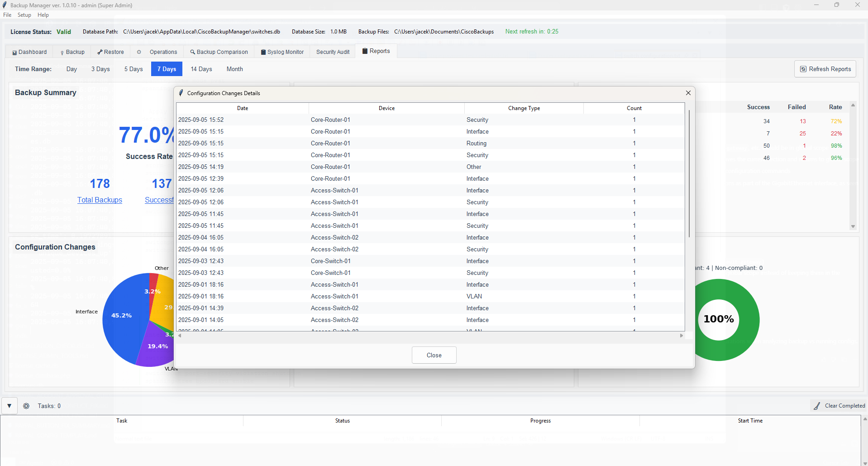This screenshot has width=868, height=466.
Task: Select the 7 Days time range
Action: pyautogui.click(x=167, y=69)
